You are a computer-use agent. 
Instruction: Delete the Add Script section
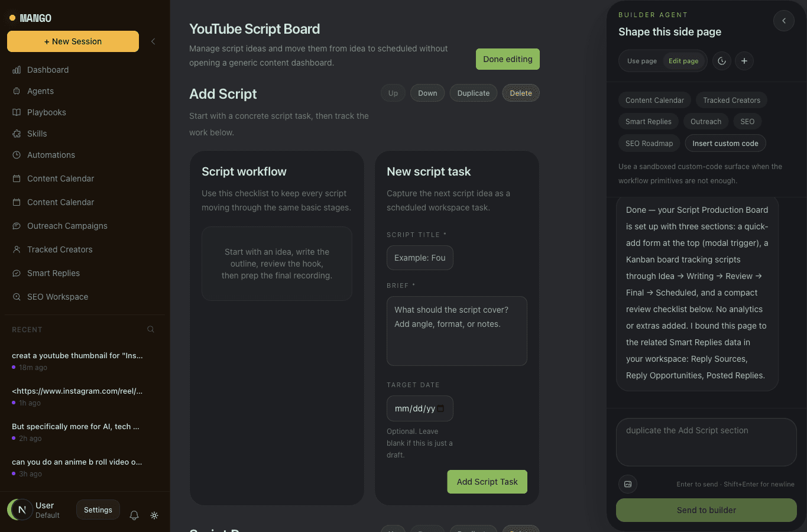(521, 93)
